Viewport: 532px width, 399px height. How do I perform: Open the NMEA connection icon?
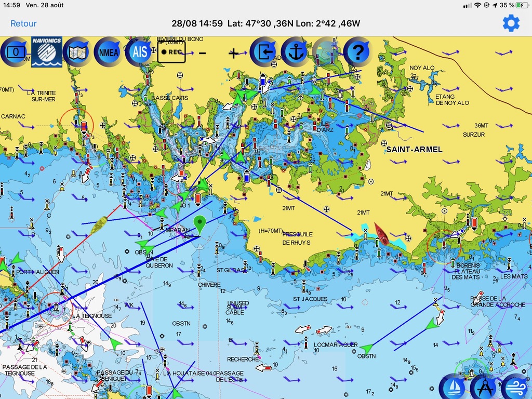(109, 52)
